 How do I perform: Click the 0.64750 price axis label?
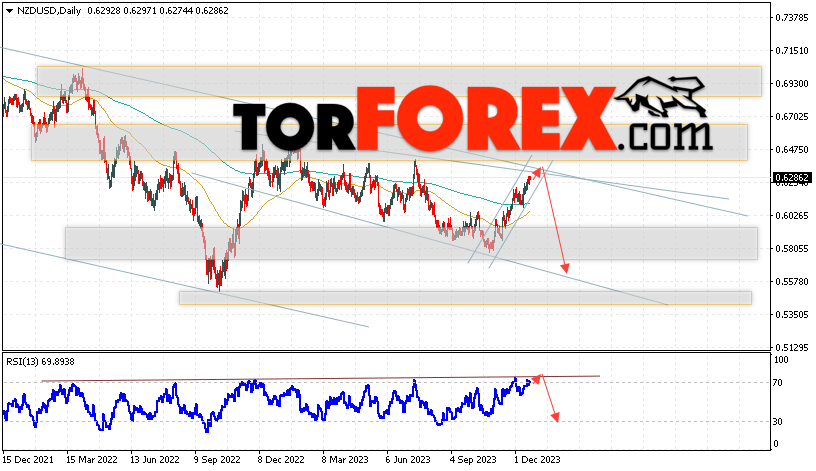click(792, 150)
